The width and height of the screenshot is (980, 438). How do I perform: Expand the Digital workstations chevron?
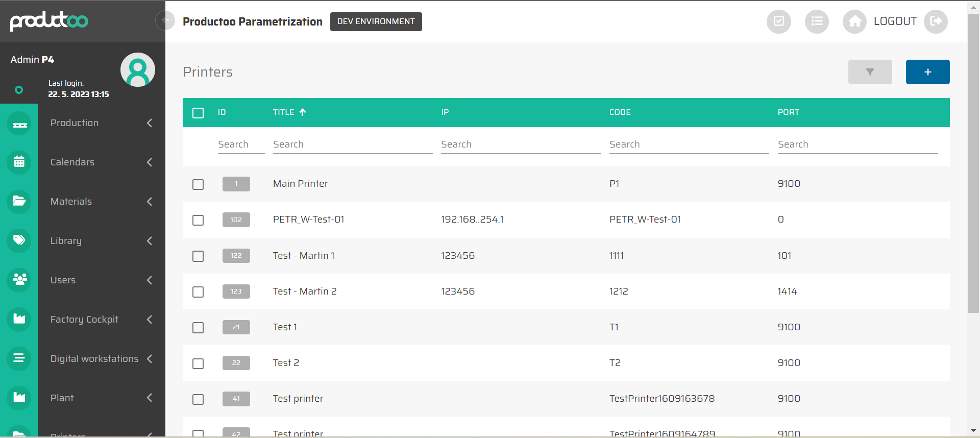(150, 359)
